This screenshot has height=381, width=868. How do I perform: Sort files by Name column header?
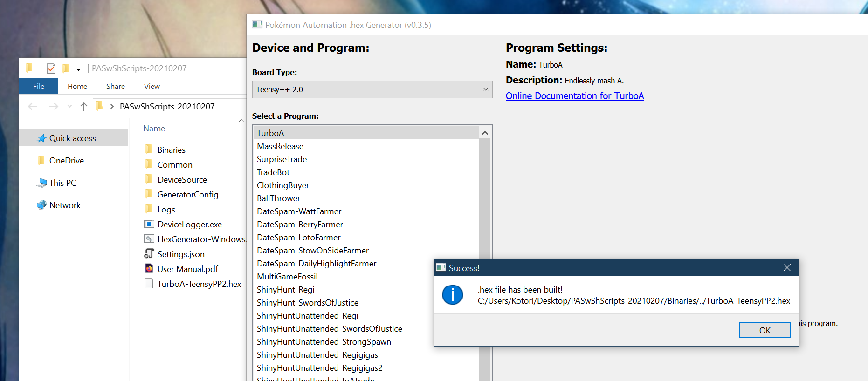pyautogui.click(x=154, y=129)
